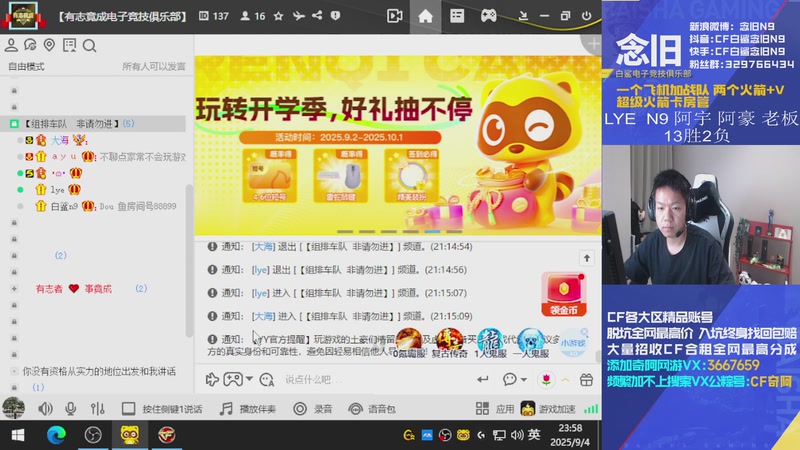800x450 pixels.
Task: Go to the home tab icon
Action: click(x=426, y=16)
